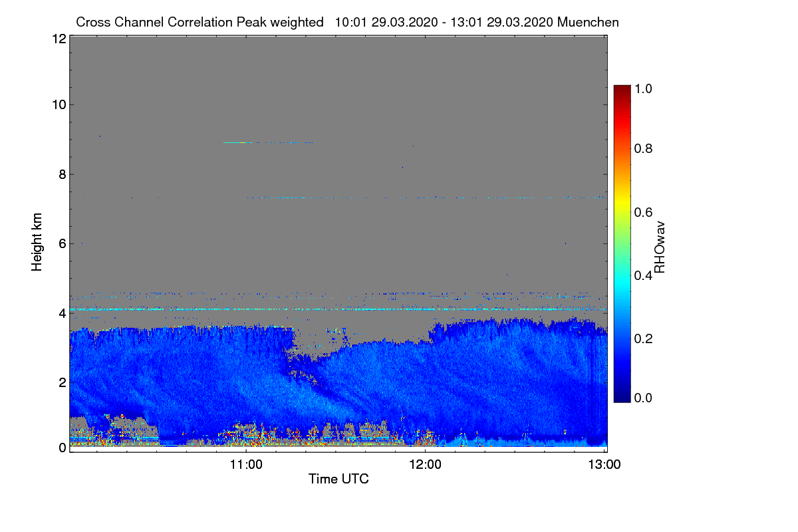Screen dimensions: 798x532
Task: Click the "Height km" axis label
Action: pyautogui.click(x=37, y=241)
